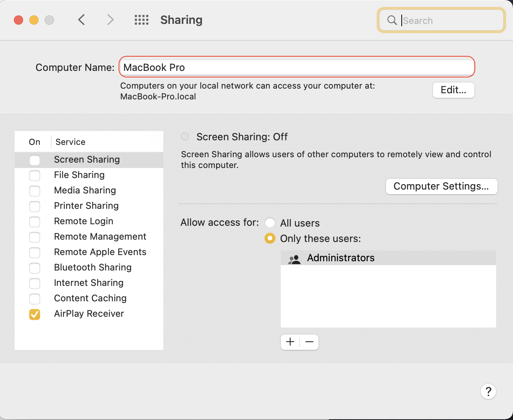513x420 pixels.
Task: Open Computer Settings
Action: (441, 186)
